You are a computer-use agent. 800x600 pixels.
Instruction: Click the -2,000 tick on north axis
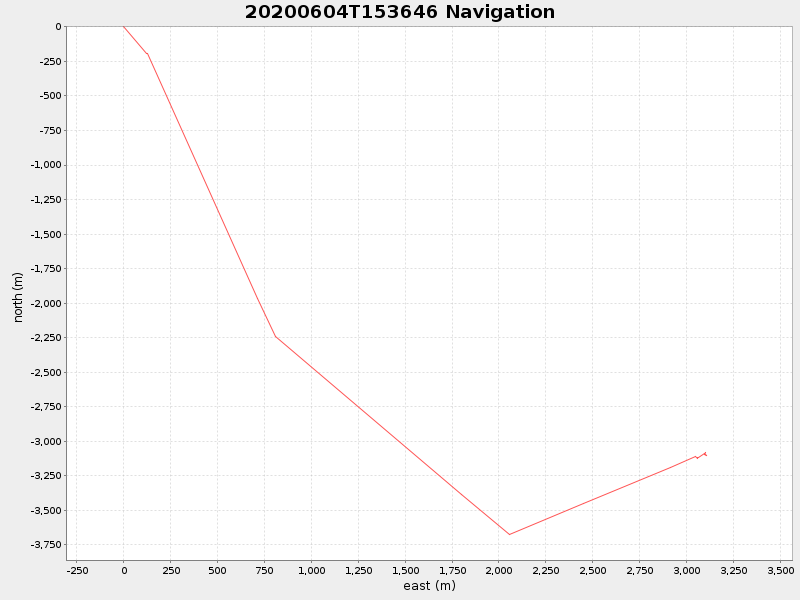click(46, 303)
